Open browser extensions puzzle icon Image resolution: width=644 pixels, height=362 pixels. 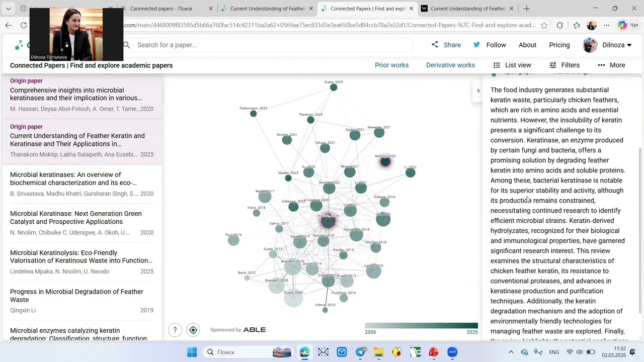[x=560, y=25]
